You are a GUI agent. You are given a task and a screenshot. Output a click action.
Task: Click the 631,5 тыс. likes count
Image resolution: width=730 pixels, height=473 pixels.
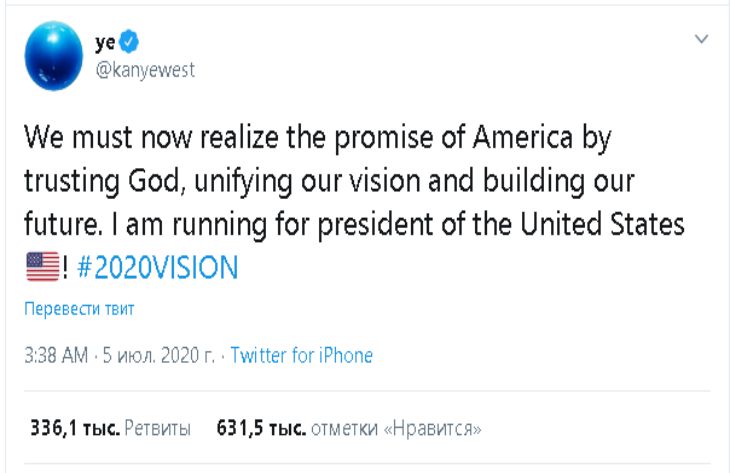click(x=261, y=429)
